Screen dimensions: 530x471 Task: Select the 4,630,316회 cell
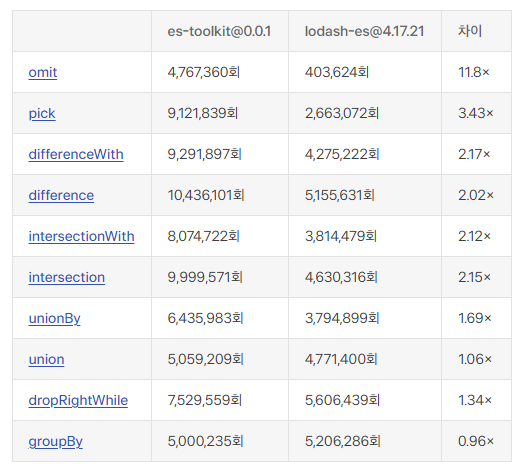(x=365, y=277)
